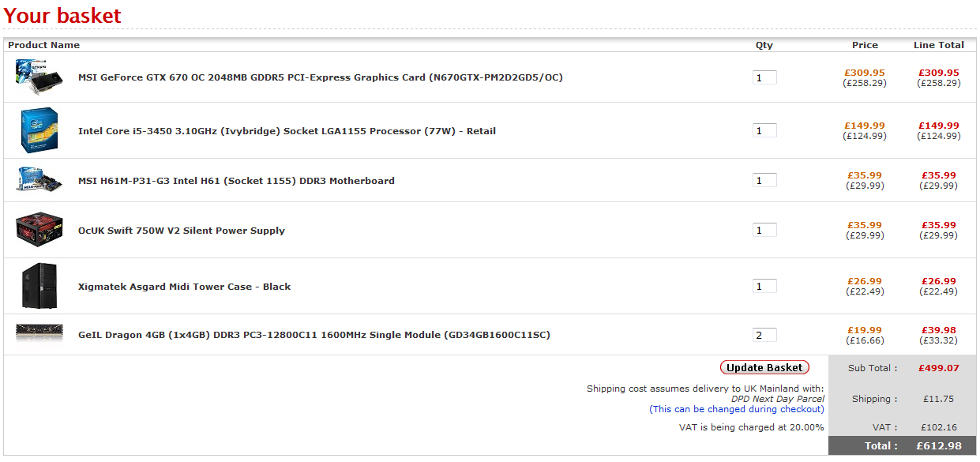Image resolution: width=980 pixels, height=462 pixels.
Task: Click the GeIL Dragon RAM module image
Action: (x=39, y=334)
